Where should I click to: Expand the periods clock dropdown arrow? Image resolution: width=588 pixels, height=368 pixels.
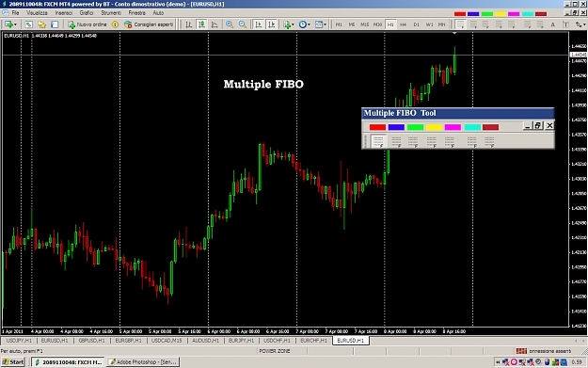[x=309, y=24]
